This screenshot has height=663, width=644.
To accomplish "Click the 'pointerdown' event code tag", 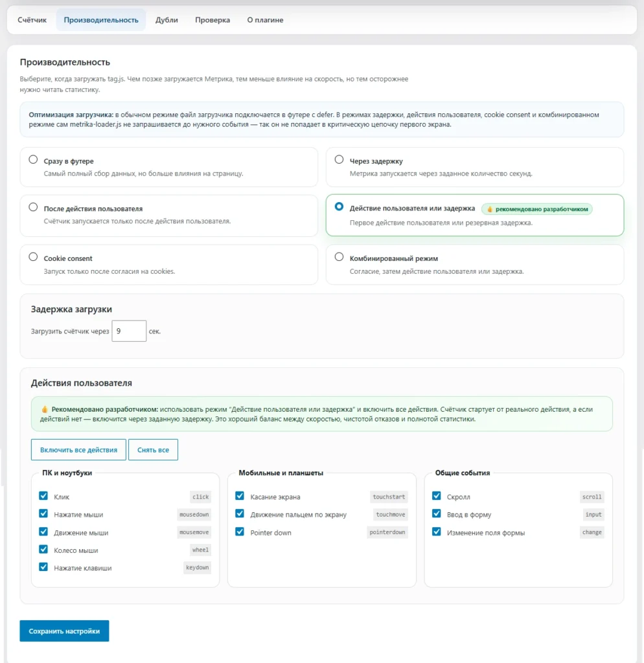I will [387, 532].
